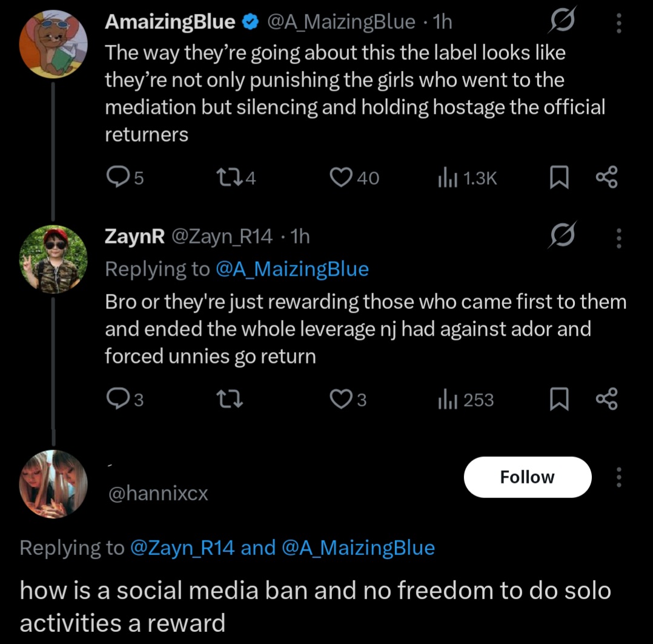Viewport: 653px width, 644px height.
Task: Like AmaizingBlue's tweet
Action: (x=341, y=178)
